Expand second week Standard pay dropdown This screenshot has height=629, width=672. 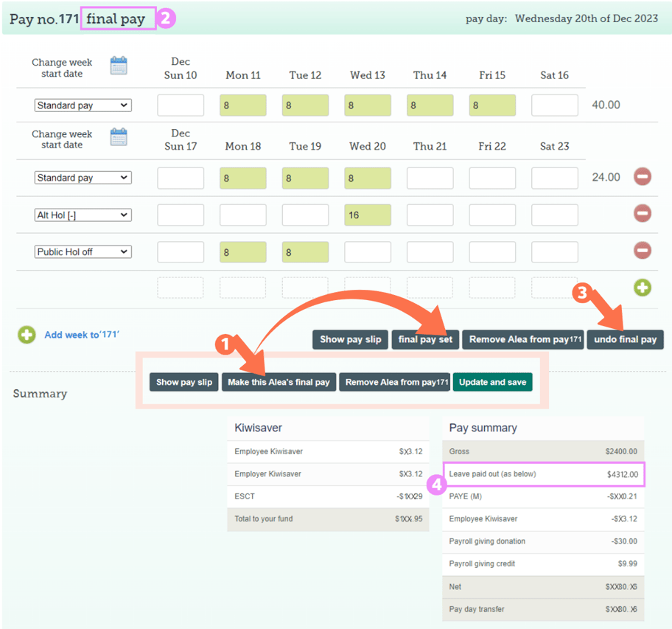[x=83, y=178]
